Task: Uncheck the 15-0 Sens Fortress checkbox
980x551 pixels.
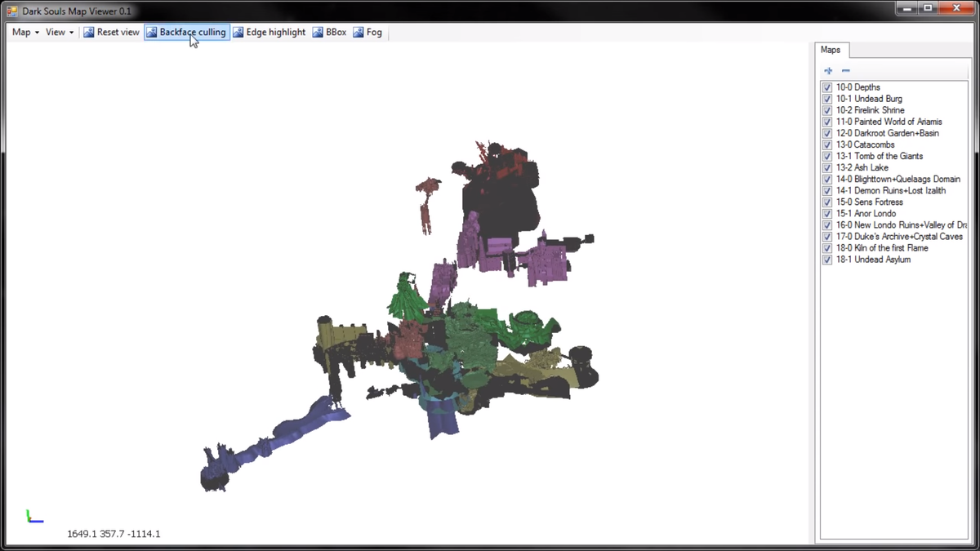Action: tap(827, 202)
